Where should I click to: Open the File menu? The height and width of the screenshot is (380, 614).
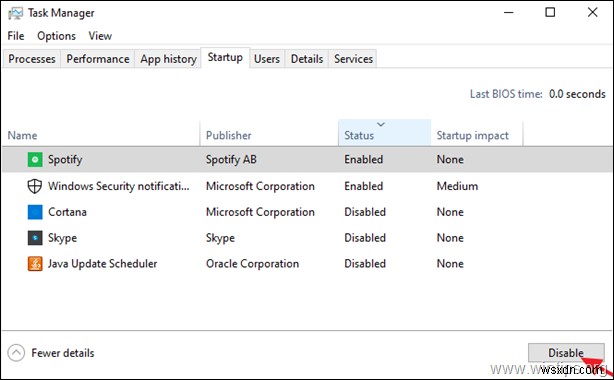(x=16, y=36)
